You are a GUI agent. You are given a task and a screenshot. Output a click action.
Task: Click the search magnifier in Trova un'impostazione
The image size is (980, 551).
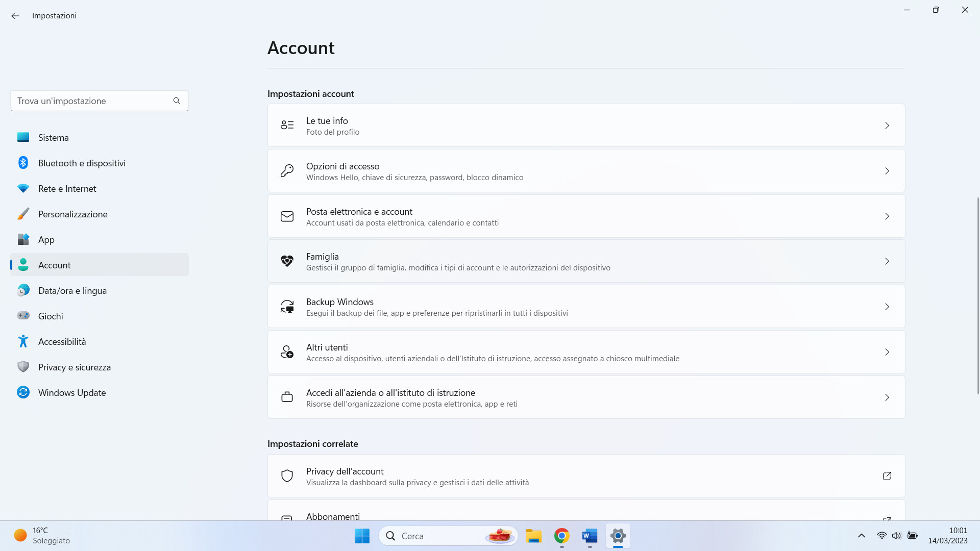tap(177, 101)
